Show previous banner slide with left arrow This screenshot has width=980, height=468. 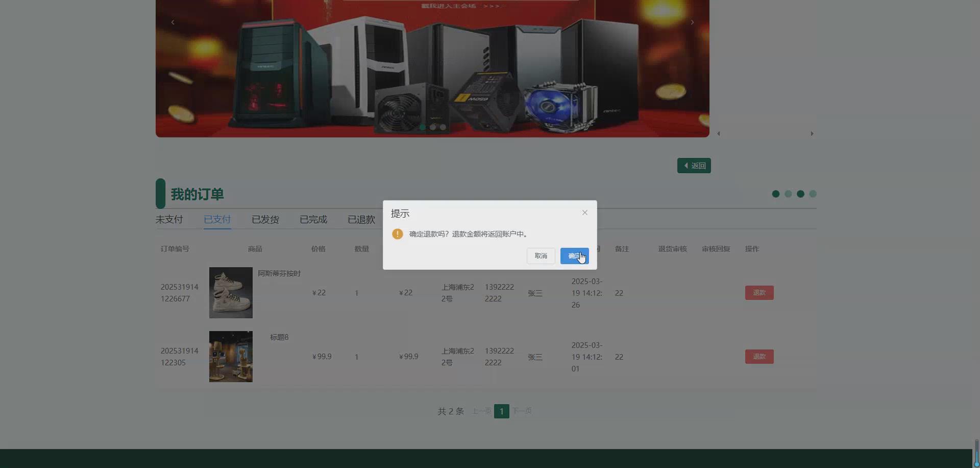pyautogui.click(x=173, y=22)
